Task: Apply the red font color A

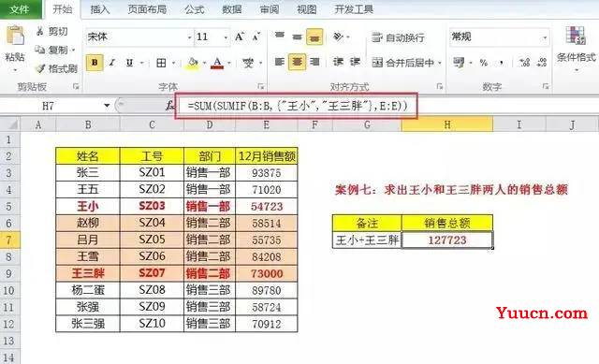Action: (x=217, y=63)
